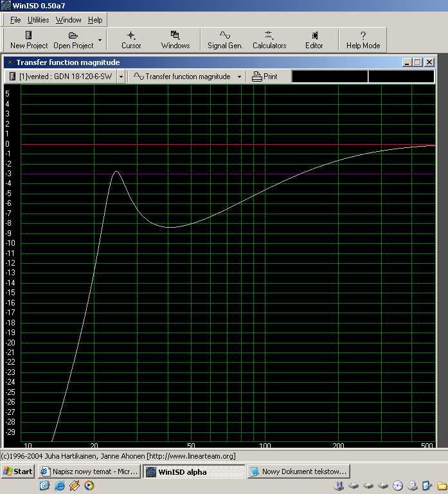Launch Winamp from quick launch

[x=75, y=486]
